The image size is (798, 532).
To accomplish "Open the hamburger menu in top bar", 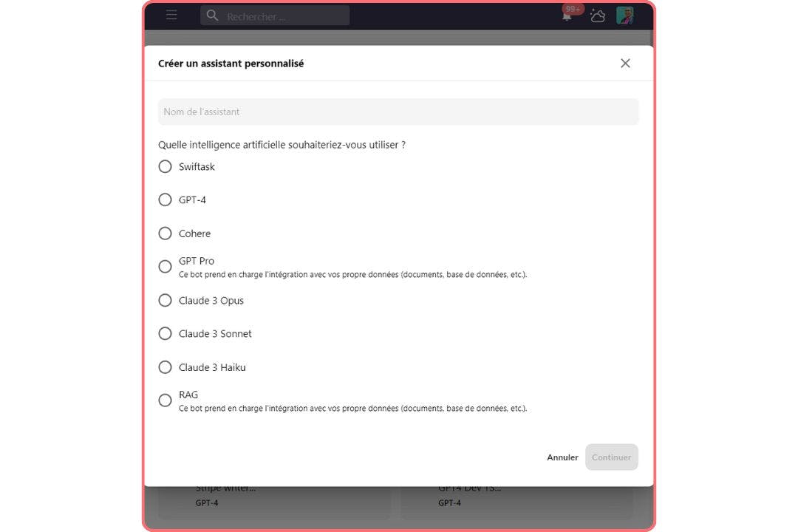I will (171, 15).
